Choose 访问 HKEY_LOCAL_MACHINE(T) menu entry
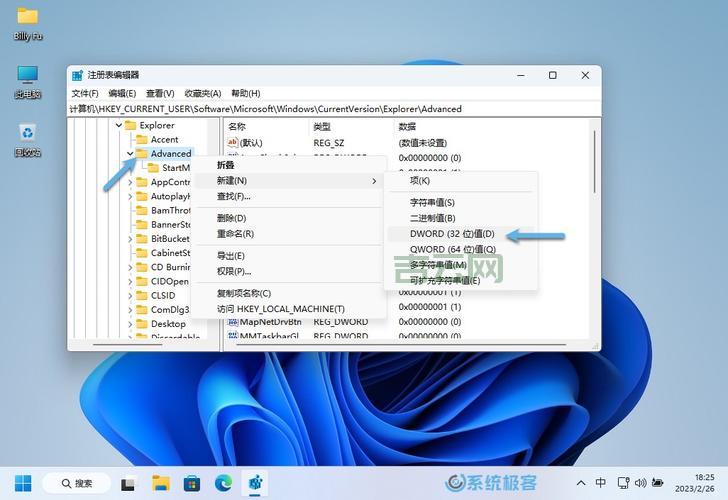Image resolution: width=728 pixels, height=500 pixels. pyautogui.click(x=289, y=309)
